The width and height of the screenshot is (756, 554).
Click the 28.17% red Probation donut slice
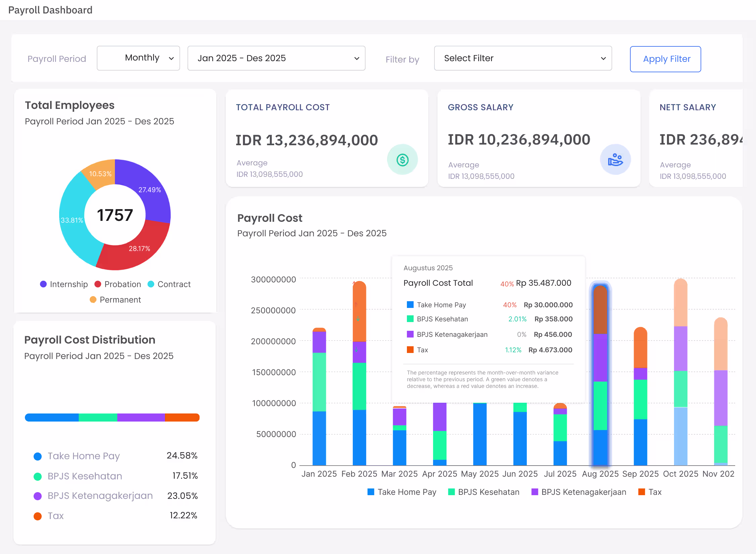click(x=139, y=248)
